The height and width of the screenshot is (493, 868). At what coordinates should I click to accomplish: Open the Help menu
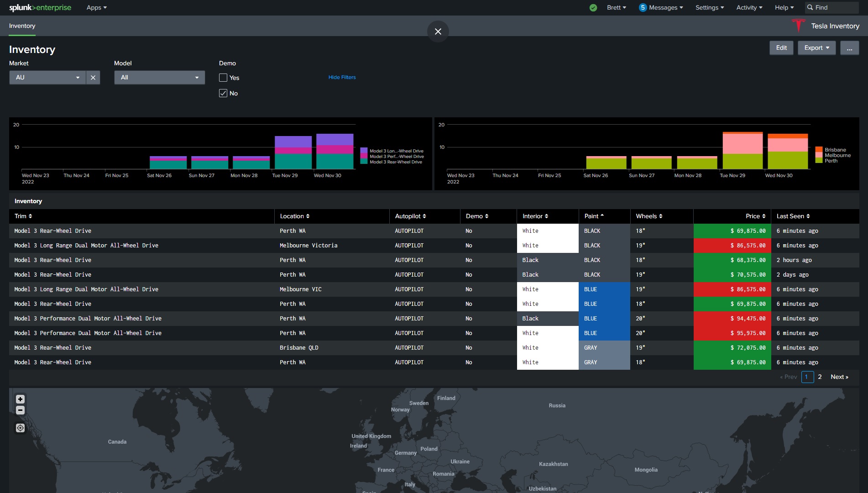point(784,8)
